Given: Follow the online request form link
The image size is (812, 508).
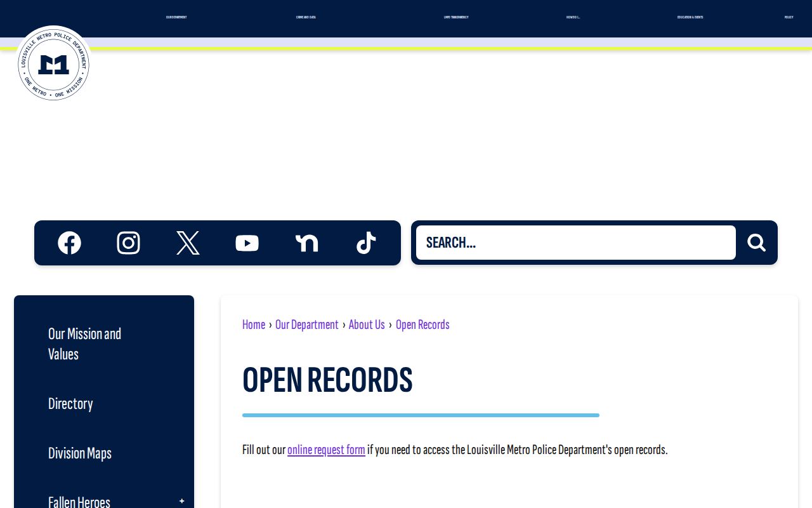Looking at the screenshot, I should tap(326, 450).
